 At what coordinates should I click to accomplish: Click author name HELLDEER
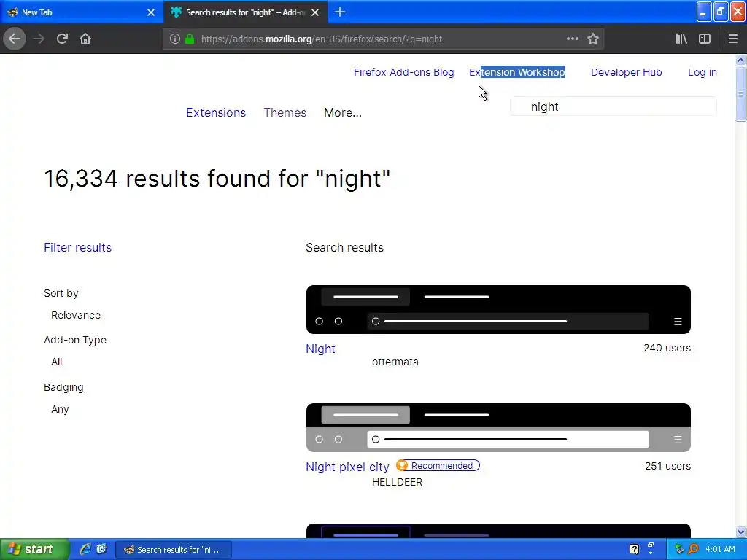point(397,482)
